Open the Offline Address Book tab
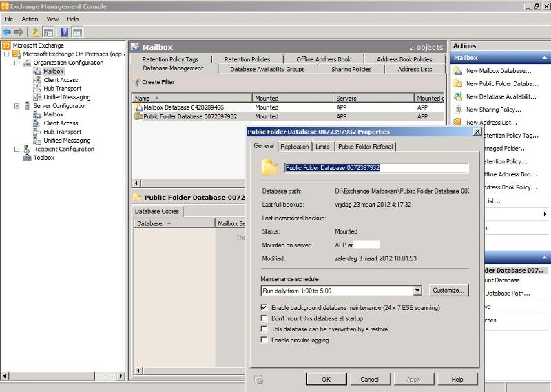The width and height of the screenshot is (551, 392). coord(323,59)
